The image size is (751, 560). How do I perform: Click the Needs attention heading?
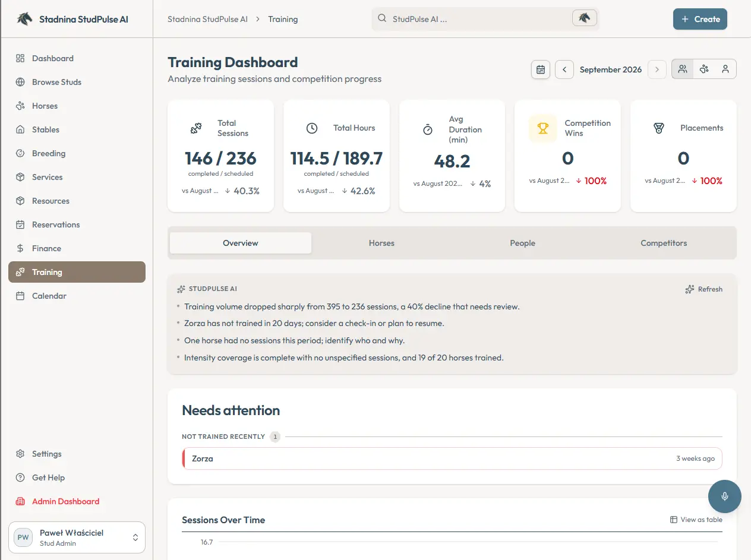(x=231, y=410)
